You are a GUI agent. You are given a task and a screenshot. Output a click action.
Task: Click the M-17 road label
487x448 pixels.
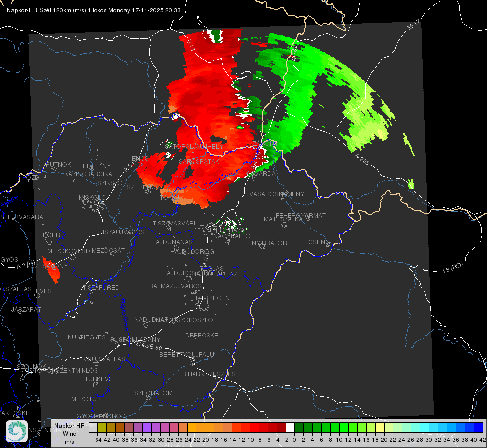[413, 25]
